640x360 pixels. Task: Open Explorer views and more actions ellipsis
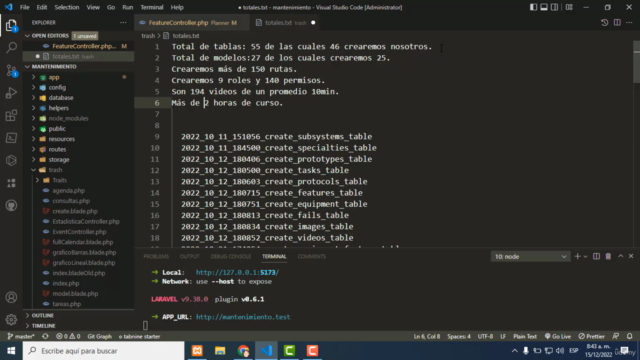coord(123,22)
